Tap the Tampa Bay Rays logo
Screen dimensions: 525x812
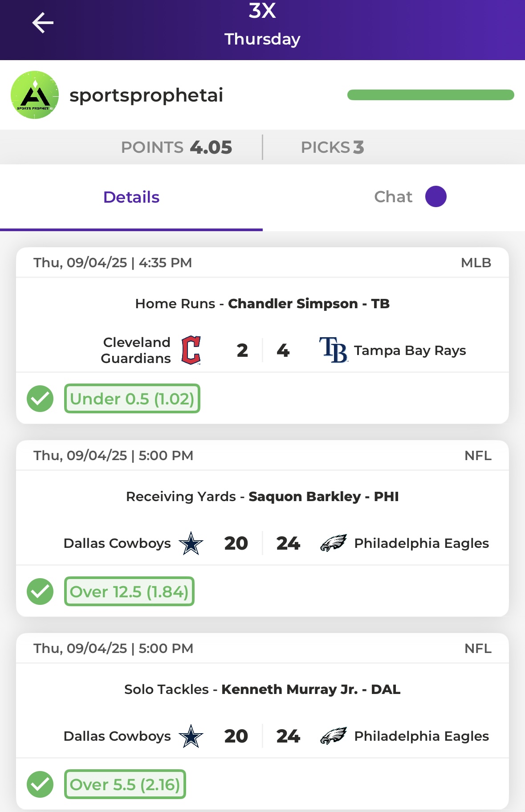coord(333,350)
